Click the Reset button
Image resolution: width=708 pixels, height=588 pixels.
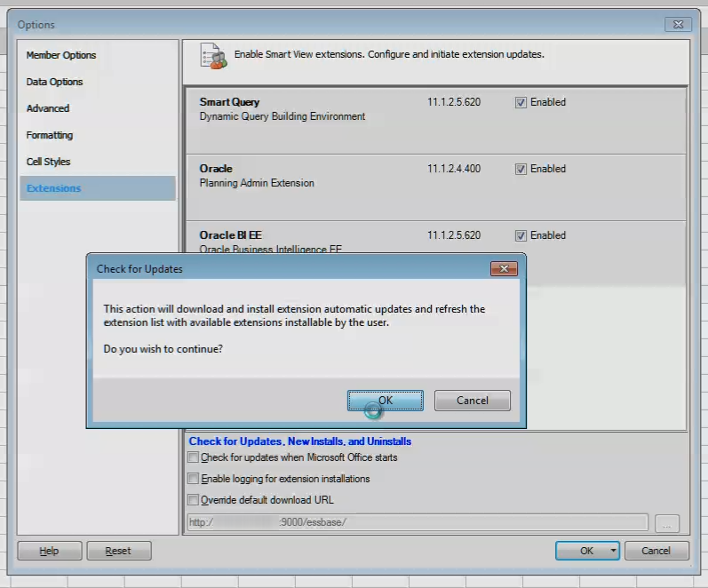point(118,551)
